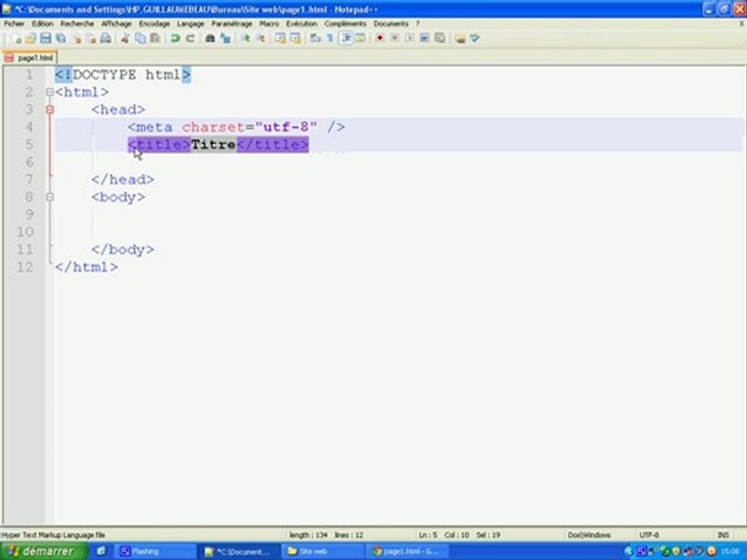Toggle the Indent guide toolbar button
Viewport: 747px width, 560px height.
(345, 39)
